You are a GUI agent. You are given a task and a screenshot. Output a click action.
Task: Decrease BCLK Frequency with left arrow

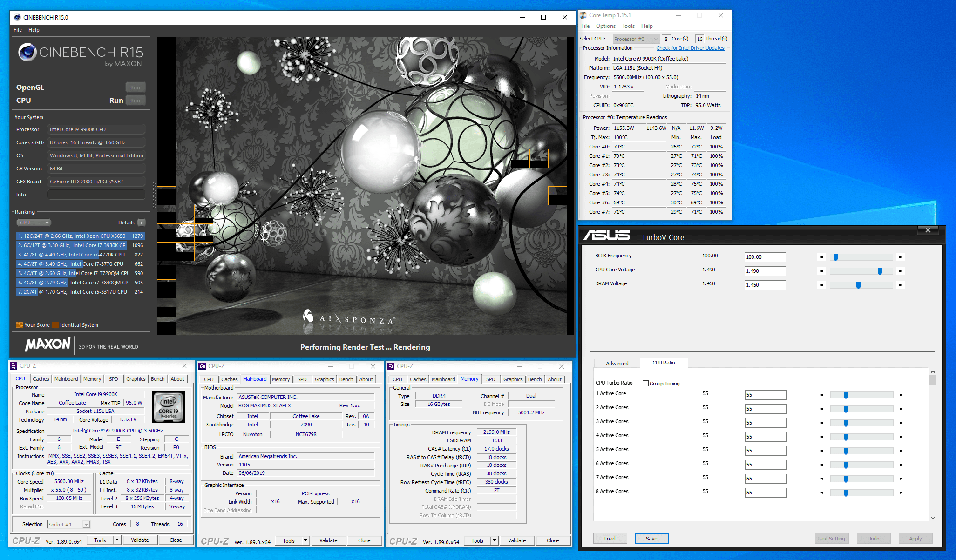[821, 257]
